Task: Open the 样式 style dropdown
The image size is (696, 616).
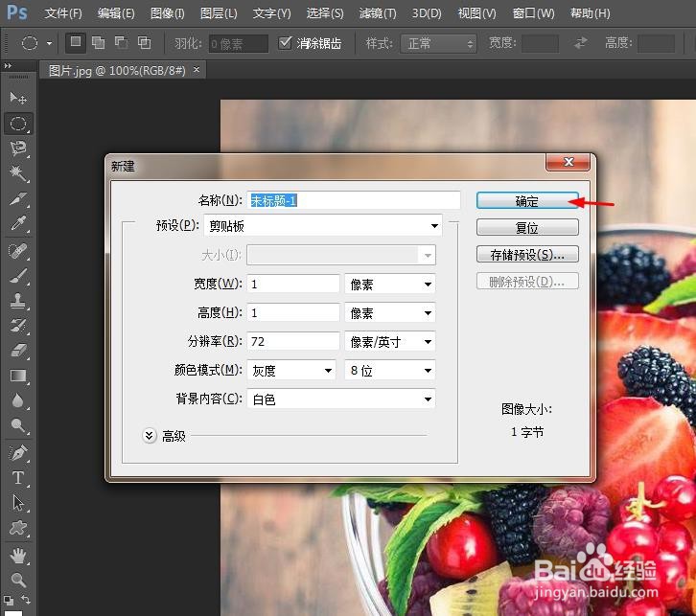Action: tap(438, 43)
